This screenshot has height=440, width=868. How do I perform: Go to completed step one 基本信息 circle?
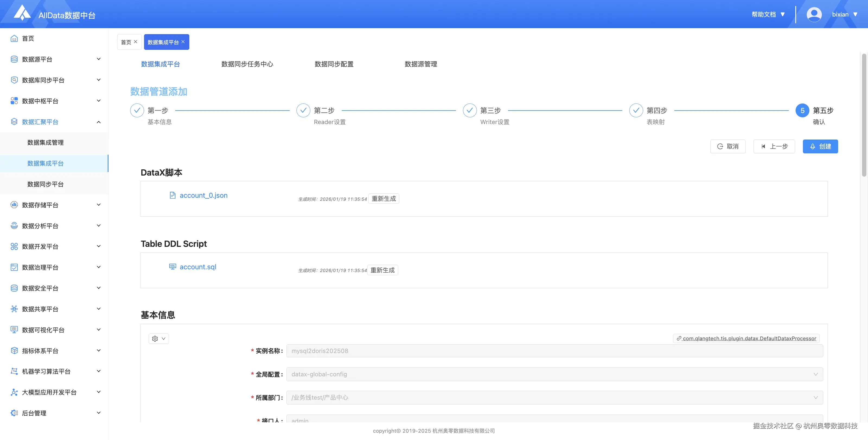click(x=137, y=111)
